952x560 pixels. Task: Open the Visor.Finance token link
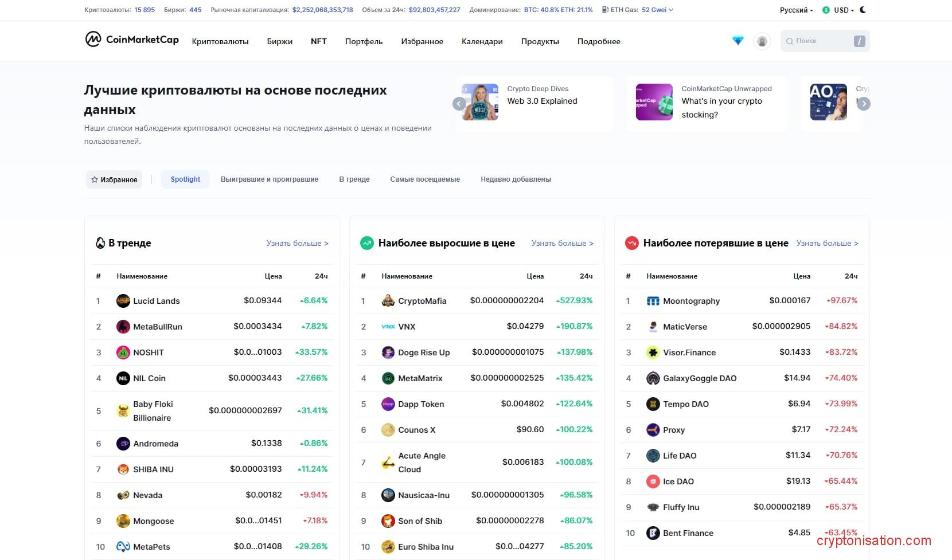pos(689,353)
